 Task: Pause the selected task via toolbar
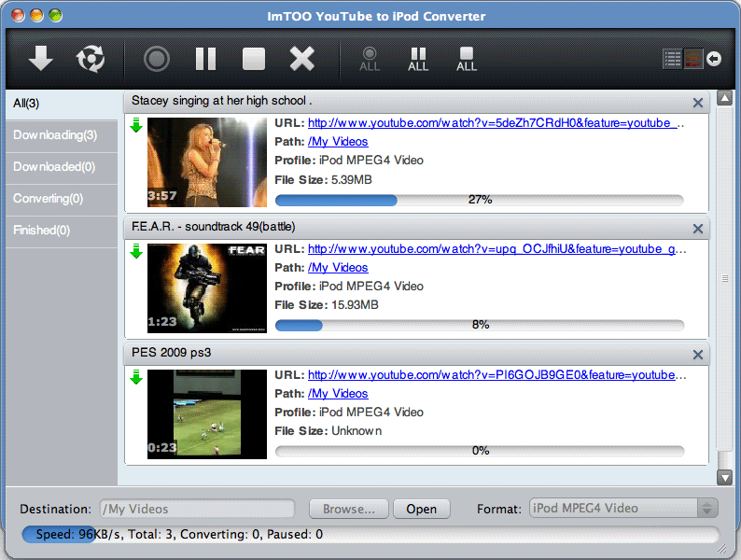[x=205, y=59]
